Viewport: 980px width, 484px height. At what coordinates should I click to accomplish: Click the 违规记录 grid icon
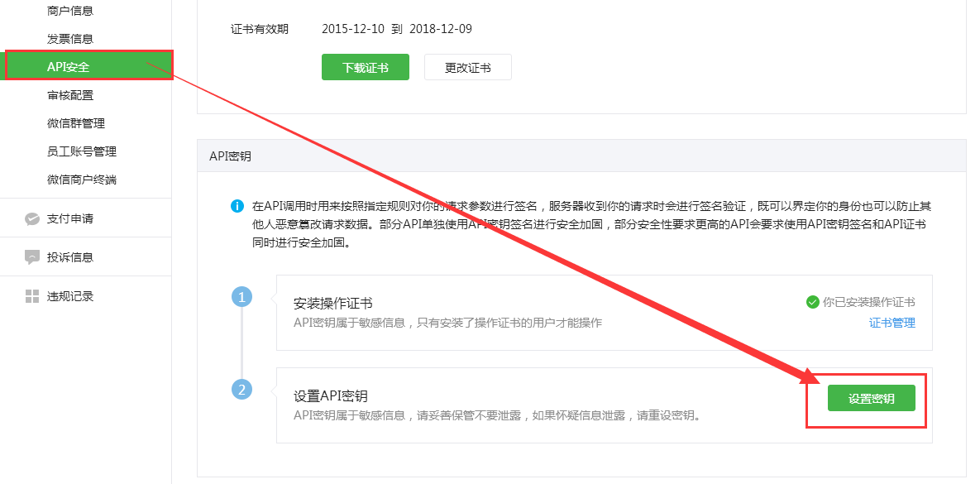(x=32, y=296)
